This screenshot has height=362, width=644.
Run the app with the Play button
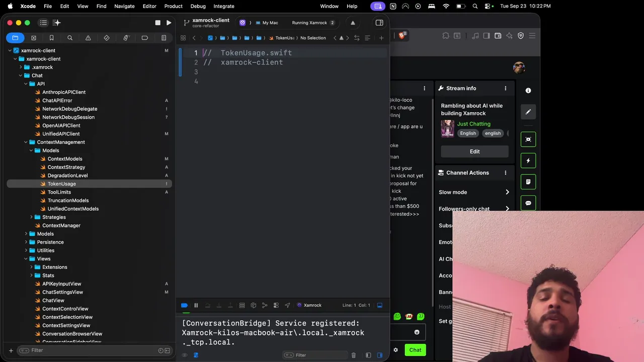[169, 23]
